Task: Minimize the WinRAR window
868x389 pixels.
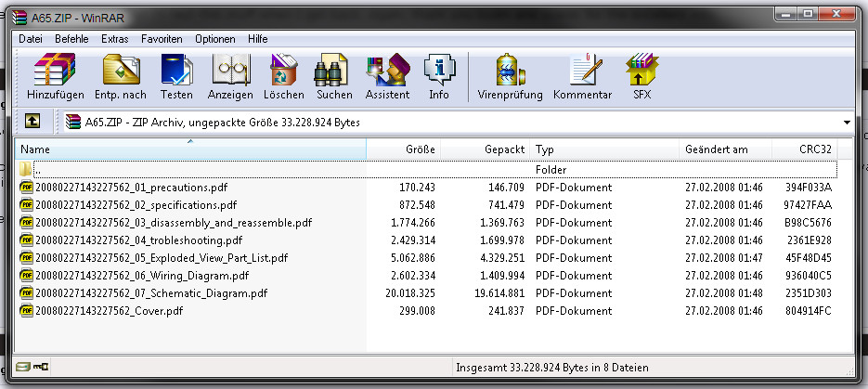Action: (x=785, y=13)
